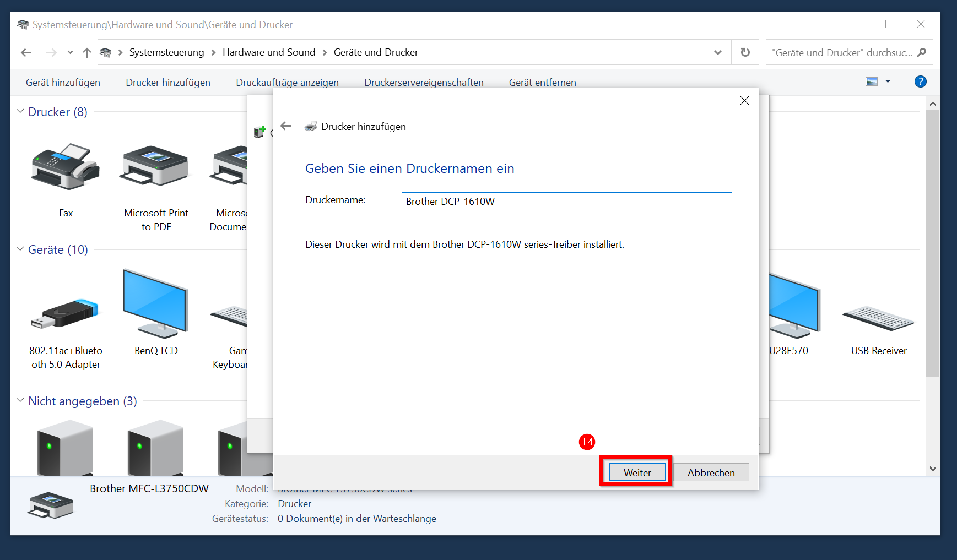Click the '0 Dokument(e) in der Warteschlange' status

pyautogui.click(x=357, y=519)
